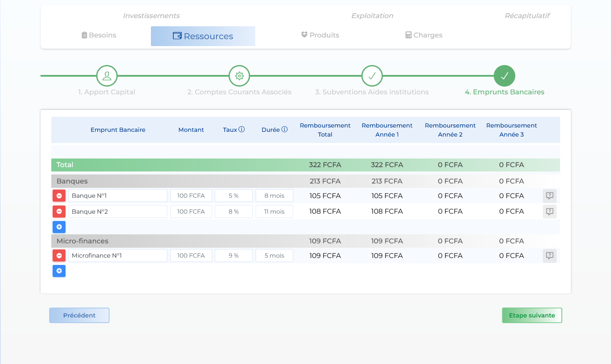Show the Taux info tooltip icon

(241, 129)
